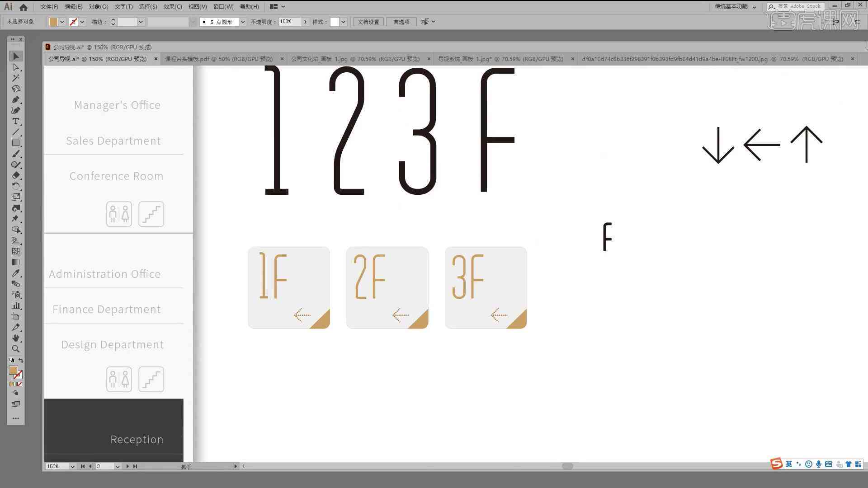Open the 文件(F) menu
Viewport: 868px width, 488px height.
click(x=49, y=7)
